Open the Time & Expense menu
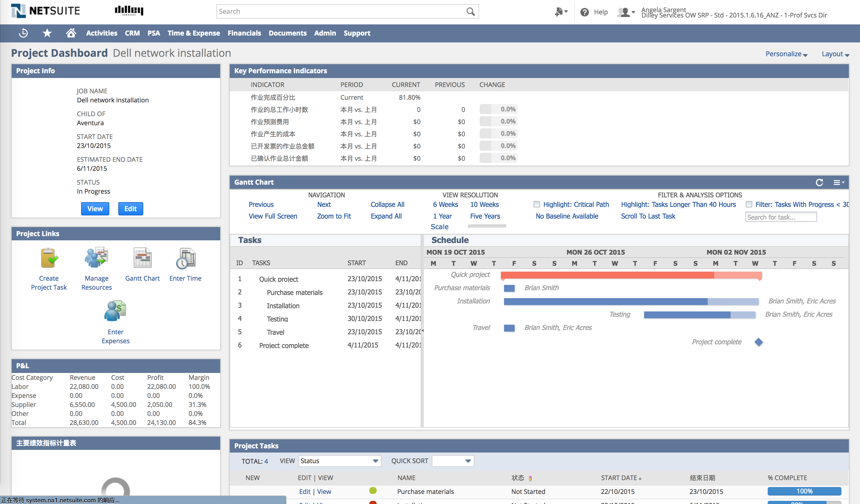Screen dimensions: 860x504 click(x=193, y=33)
